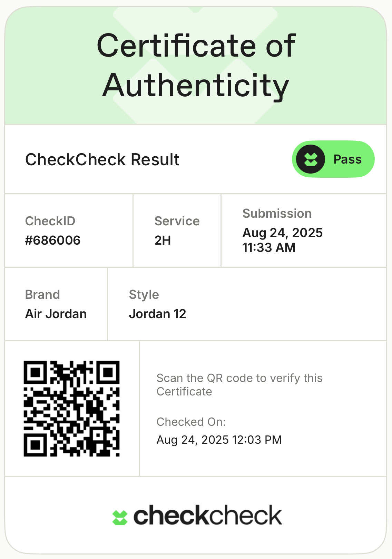Screen dimensions: 392x559
Task: Click the checkcheck wordmark in the footer
Action: coord(207,516)
